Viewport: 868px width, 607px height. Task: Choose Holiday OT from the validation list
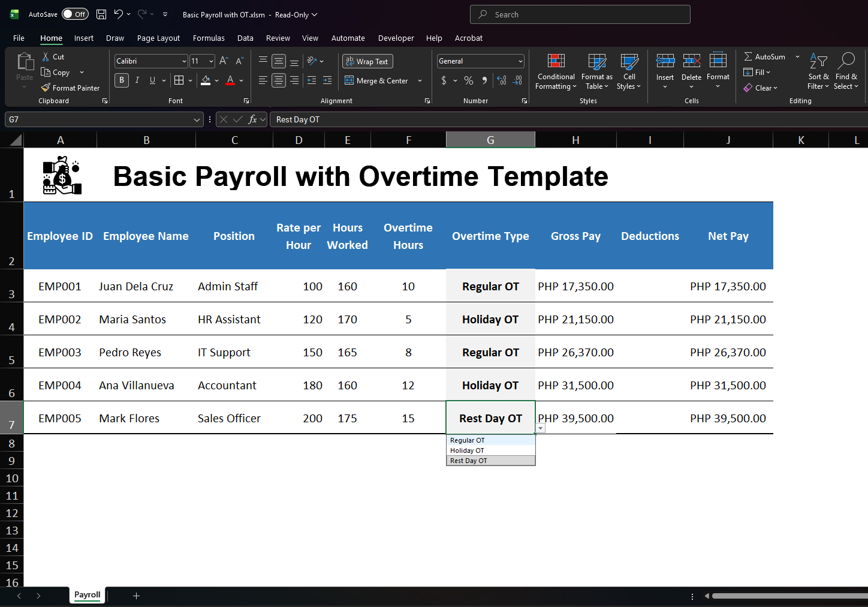coord(467,450)
